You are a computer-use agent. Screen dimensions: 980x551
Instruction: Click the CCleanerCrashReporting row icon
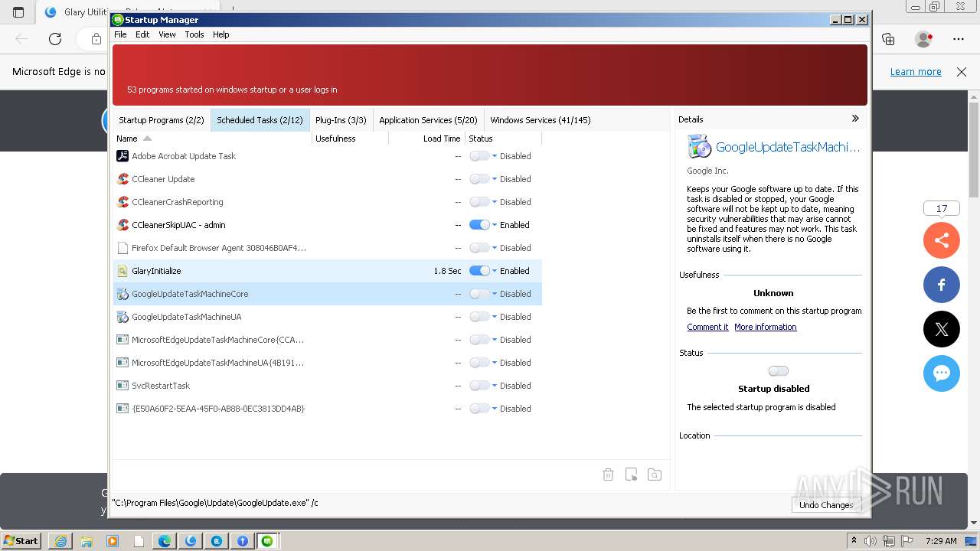122,202
